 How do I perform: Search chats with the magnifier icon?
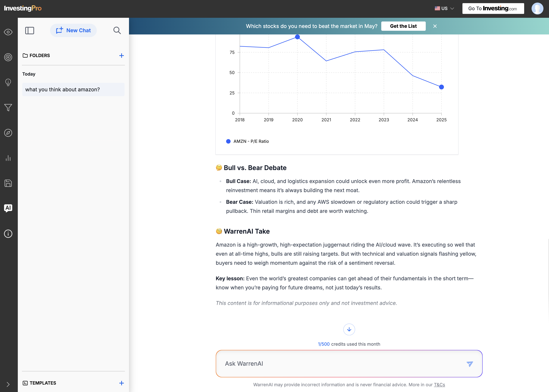(117, 30)
